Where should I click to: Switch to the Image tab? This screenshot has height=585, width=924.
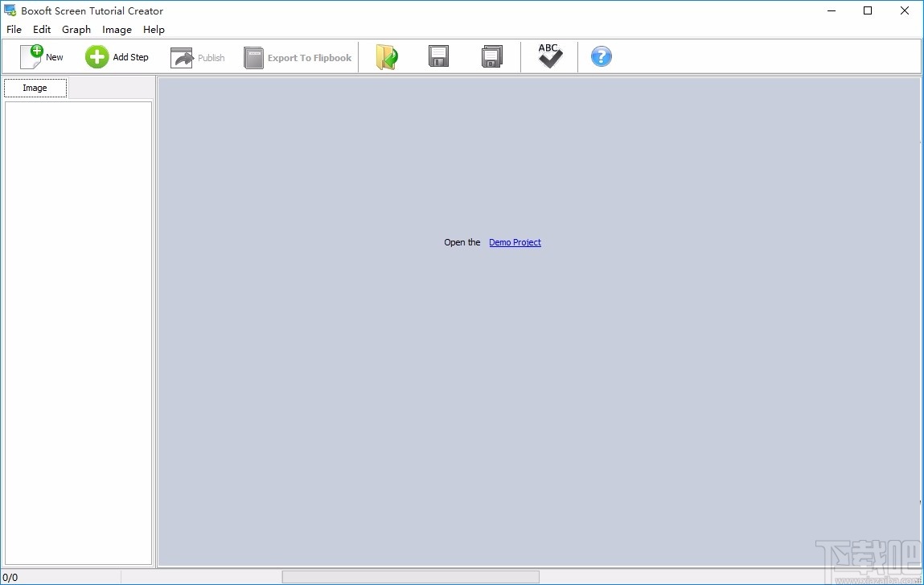click(x=35, y=87)
